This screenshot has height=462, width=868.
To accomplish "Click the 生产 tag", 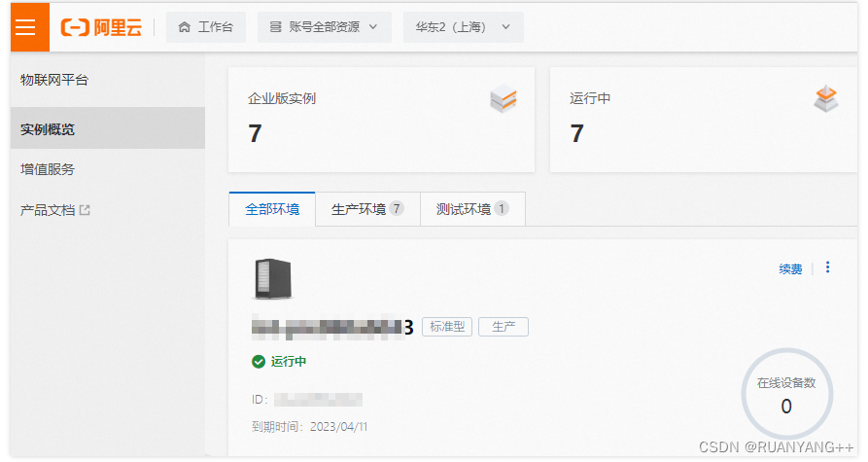I will click(x=503, y=327).
